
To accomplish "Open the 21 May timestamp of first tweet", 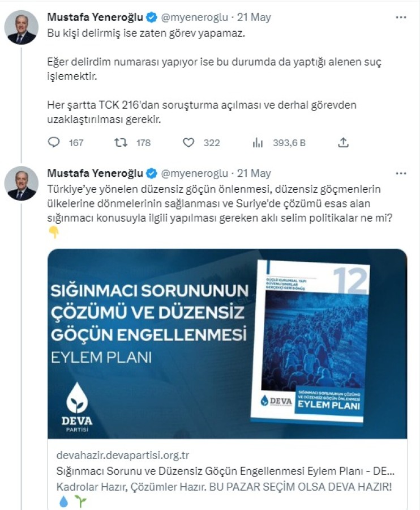I will pyautogui.click(x=254, y=17).
